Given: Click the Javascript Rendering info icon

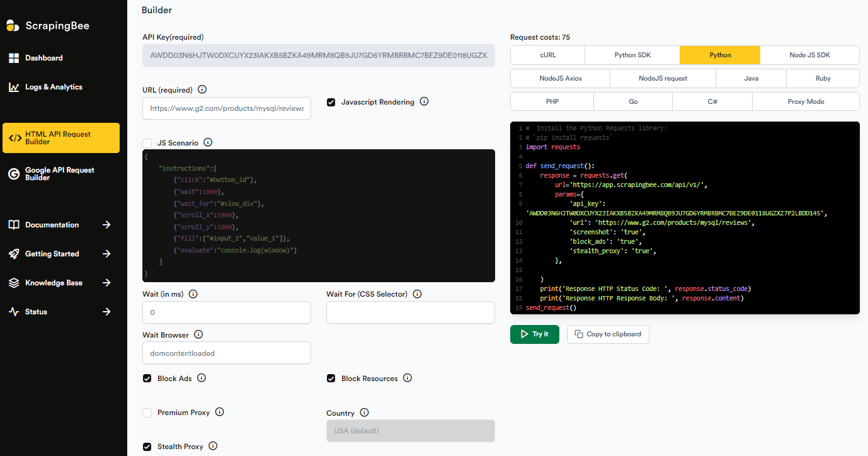Looking at the screenshot, I should [424, 101].
